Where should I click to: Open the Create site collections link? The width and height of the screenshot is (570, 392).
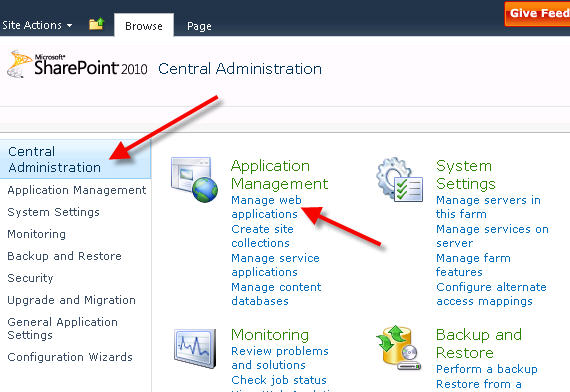click(x=262, y=236)
